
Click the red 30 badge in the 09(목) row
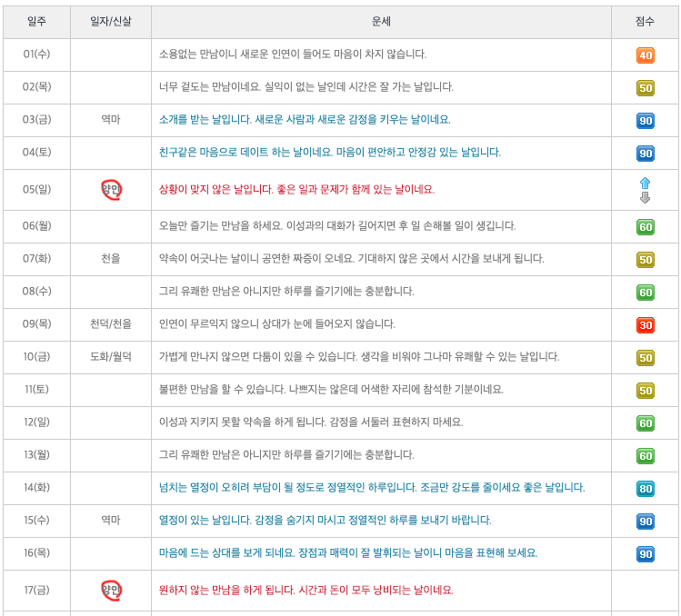coord(645,325)
